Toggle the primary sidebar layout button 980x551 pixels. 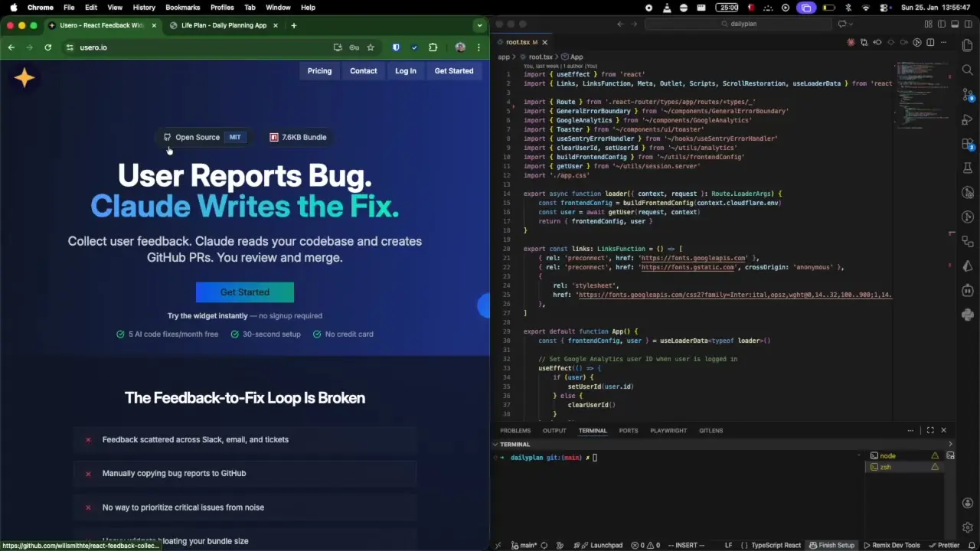[942, 24]
